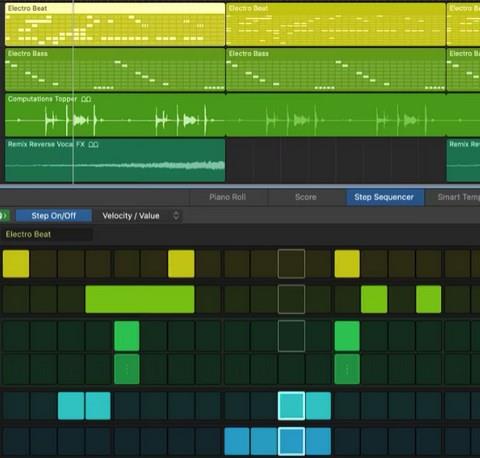The image size is (480, 458).
Task: Select the third Electro Bass region at right edge
Action: pyautogui.click(x=463, y=70)
